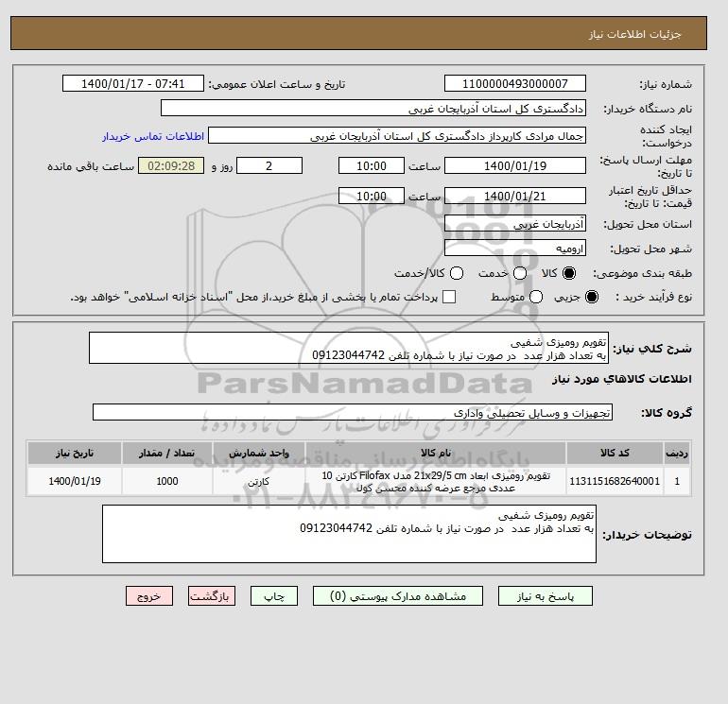Click the نام کالا column header
This screenshot has height=704, width=728.
(436, 453)
